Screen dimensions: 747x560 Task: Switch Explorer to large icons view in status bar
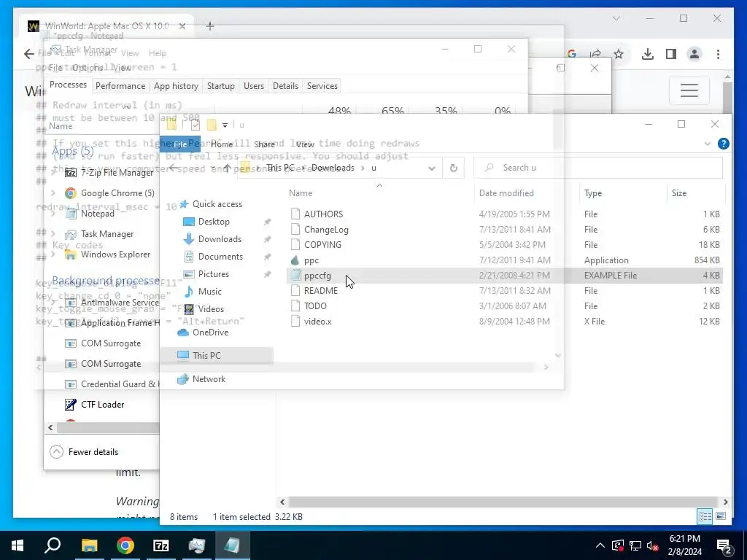(x=721, y=516)
